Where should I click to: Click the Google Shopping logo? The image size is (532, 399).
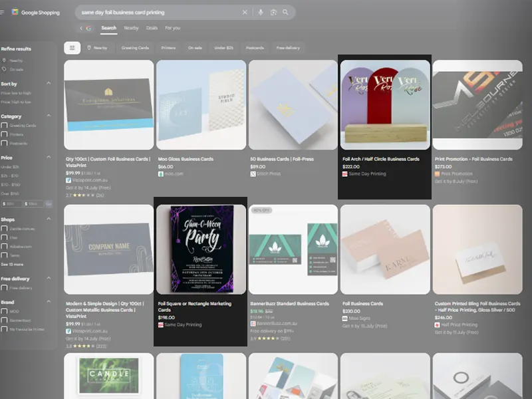point(36,12)
